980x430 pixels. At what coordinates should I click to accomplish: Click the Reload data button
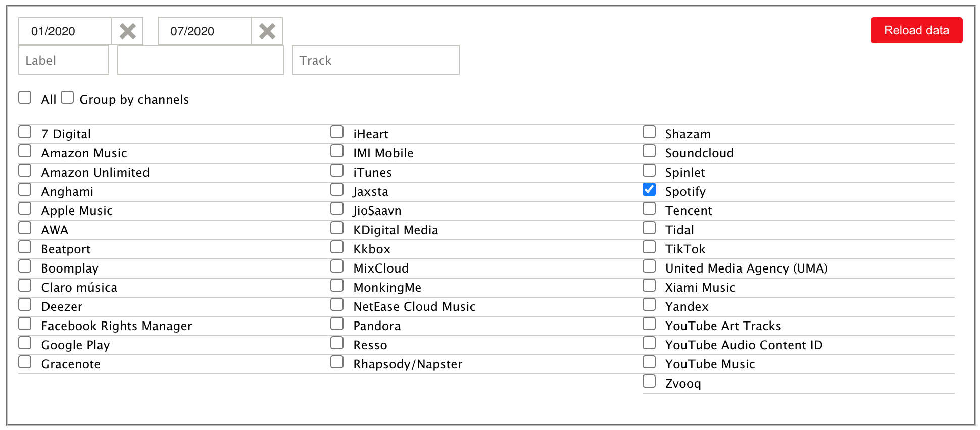coord(916,30)
